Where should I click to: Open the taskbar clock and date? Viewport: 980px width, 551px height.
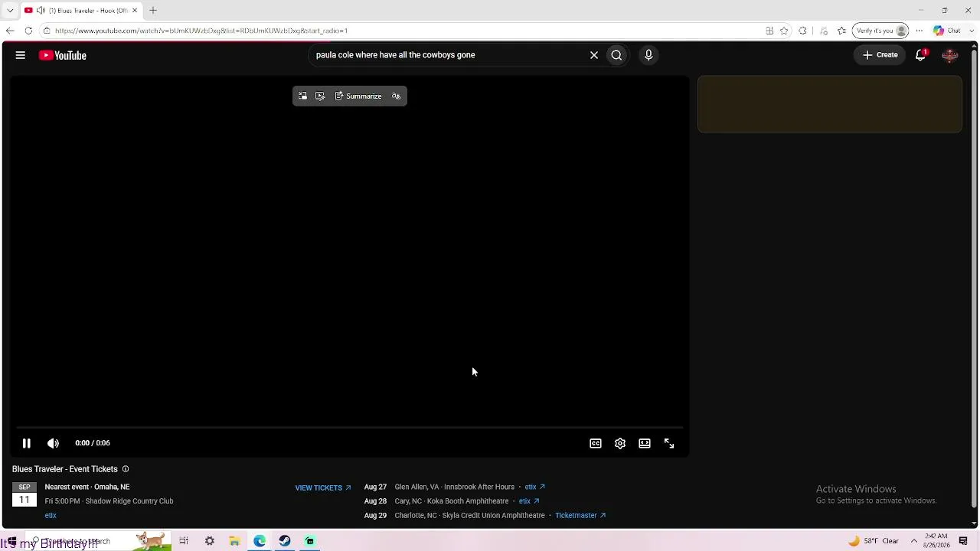937,541
